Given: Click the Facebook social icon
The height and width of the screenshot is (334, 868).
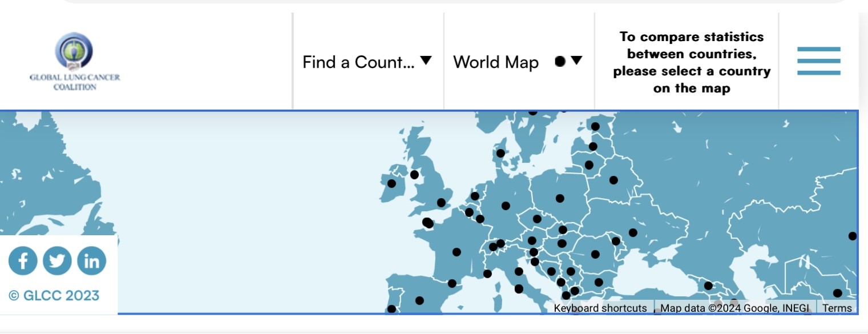Looking at the screenshot, I should pos(23,261).
